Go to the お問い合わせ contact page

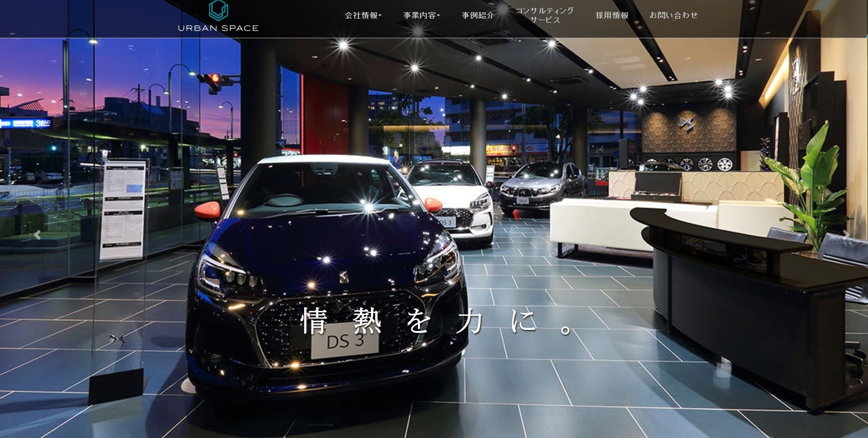[674, 16]
